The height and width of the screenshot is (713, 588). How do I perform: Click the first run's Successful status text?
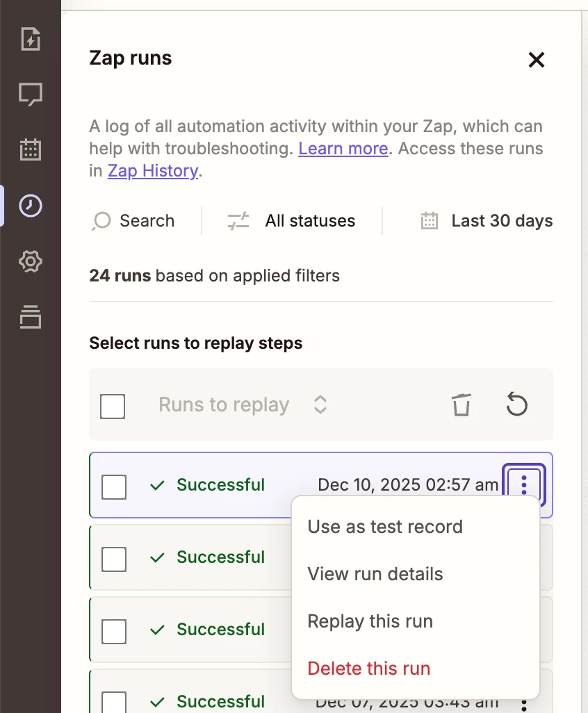tap(220, 485)
